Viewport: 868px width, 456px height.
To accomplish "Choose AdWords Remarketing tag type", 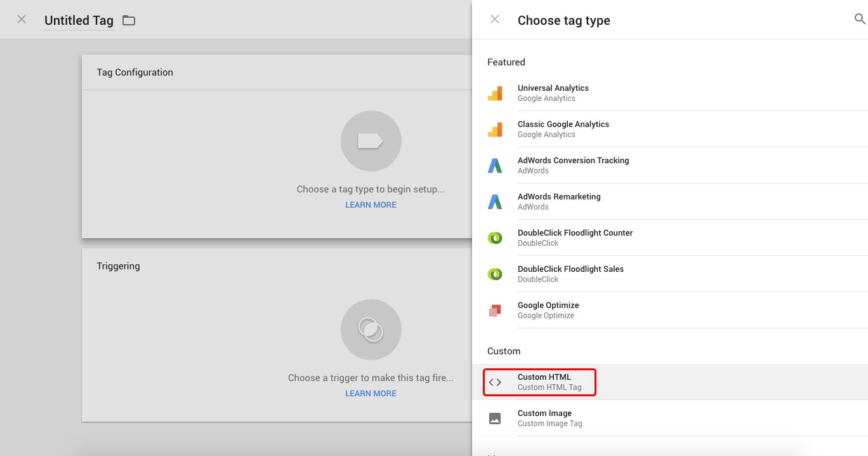I will (670, 202).
